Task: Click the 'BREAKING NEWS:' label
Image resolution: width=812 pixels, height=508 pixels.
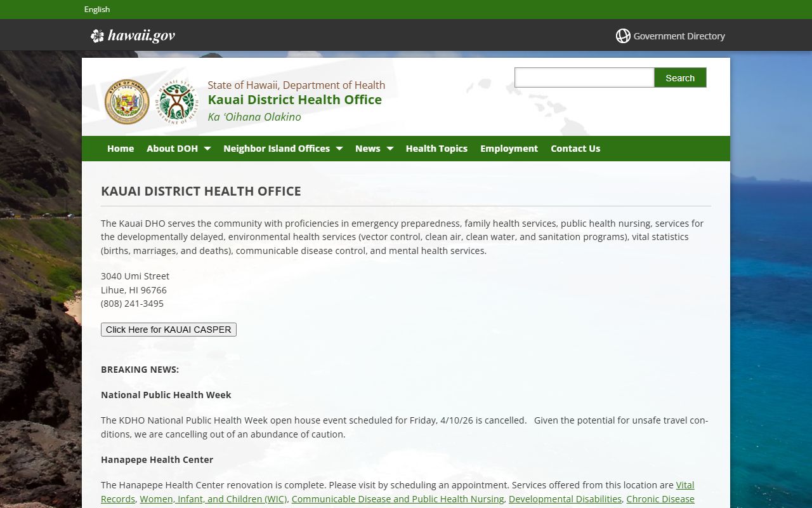Action: coord(140,370)
